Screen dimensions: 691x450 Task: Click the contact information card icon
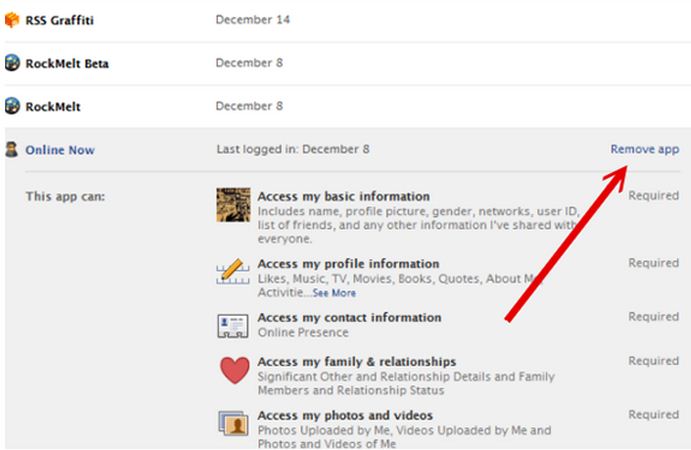[233, 325]
